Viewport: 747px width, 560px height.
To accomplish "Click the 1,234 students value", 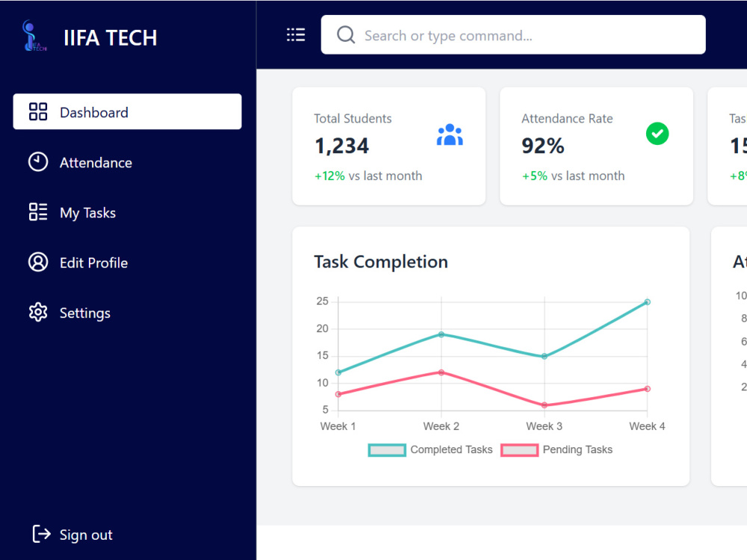I will (341, 146).
